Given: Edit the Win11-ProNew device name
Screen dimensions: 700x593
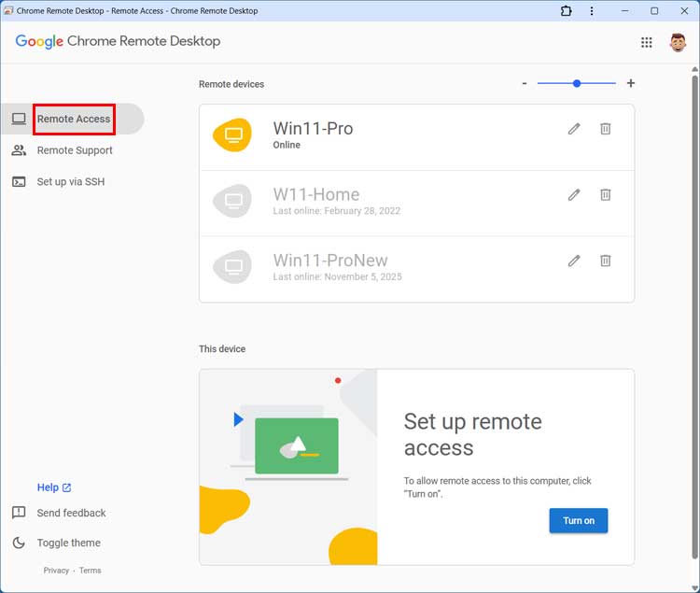Looking at the screenshot, I should (x=574, y=261).
